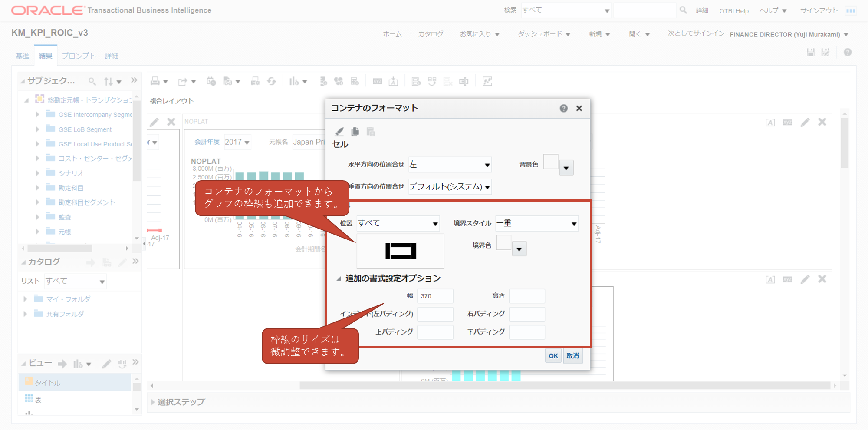The height and width of the screenshot is (431, 868).
Task: Click the 取消 cancel button
Action: [573, 356]
